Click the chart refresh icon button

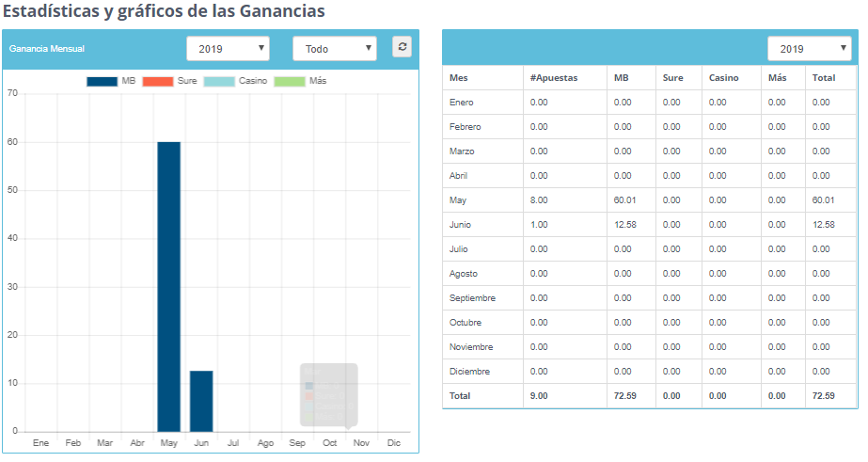click(x=402, y=46)
